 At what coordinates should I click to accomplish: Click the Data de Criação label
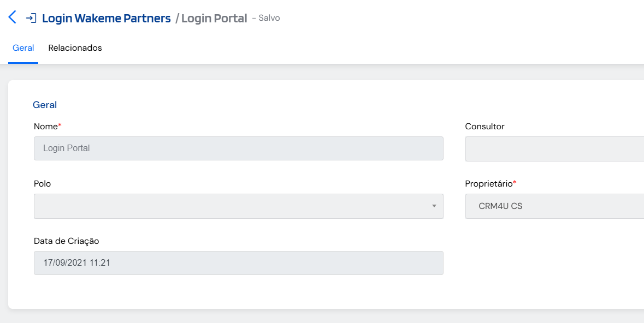pos(67,241)
